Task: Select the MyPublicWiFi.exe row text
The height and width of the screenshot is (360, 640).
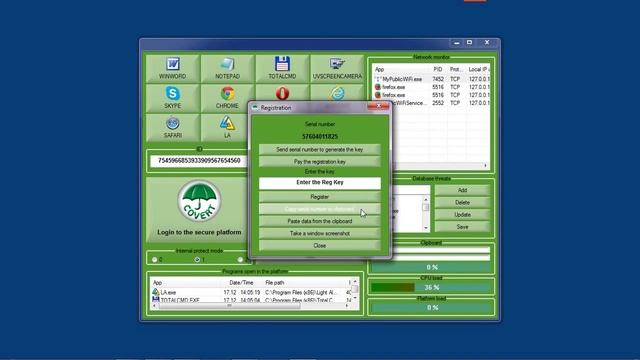Action: point(402,79)
